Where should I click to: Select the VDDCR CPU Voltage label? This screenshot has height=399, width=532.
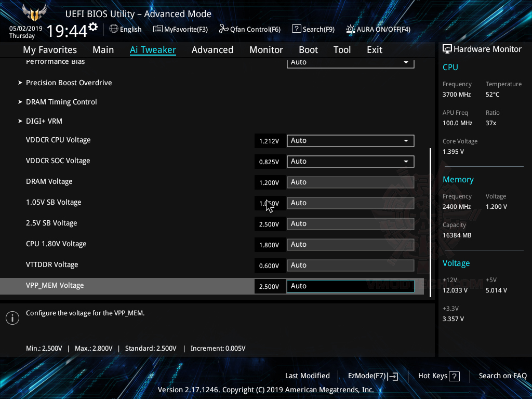coord(58,140)
